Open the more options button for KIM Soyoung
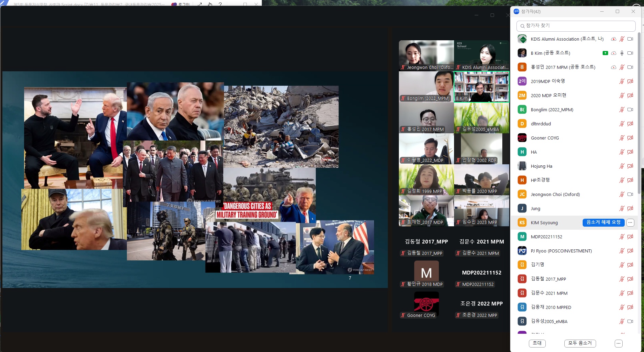 (x=630, y=222)
